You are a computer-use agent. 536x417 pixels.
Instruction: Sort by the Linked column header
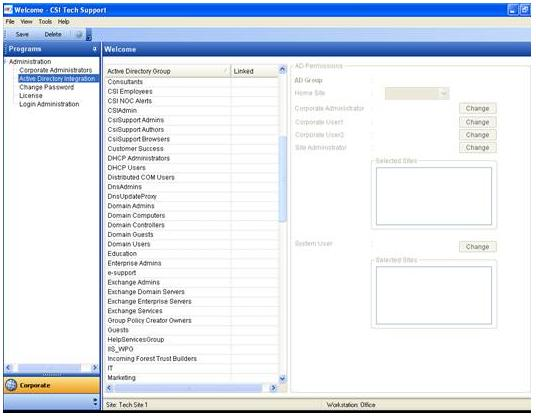click(255, 71)
